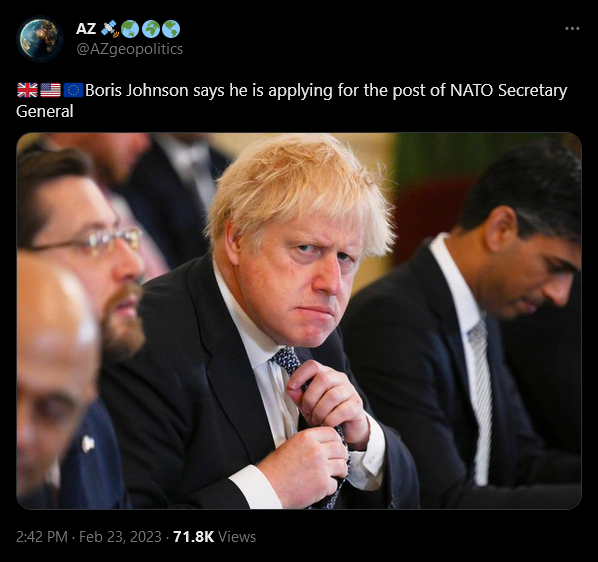Click the 2:42 PM timestamp
The image size is (598, 562).
tap(42, 536)
